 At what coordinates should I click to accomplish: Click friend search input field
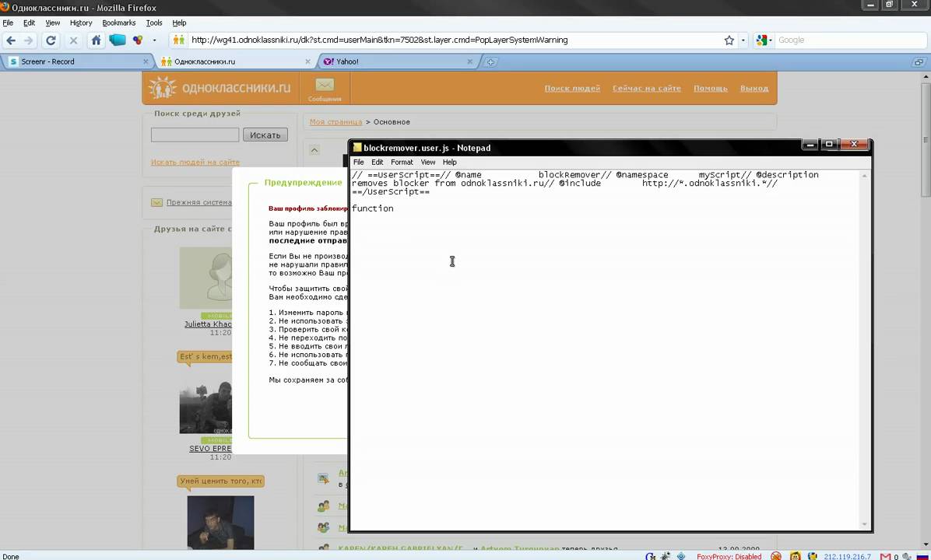195,135
